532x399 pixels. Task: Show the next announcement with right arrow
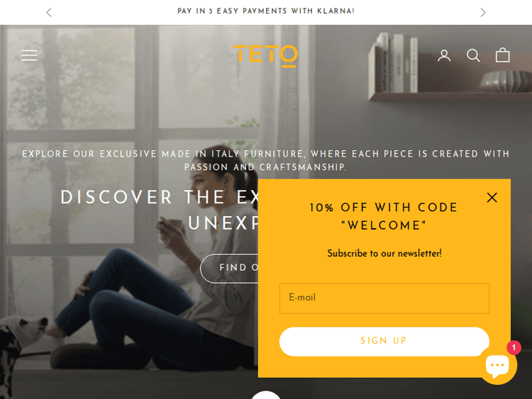point(483,13)
